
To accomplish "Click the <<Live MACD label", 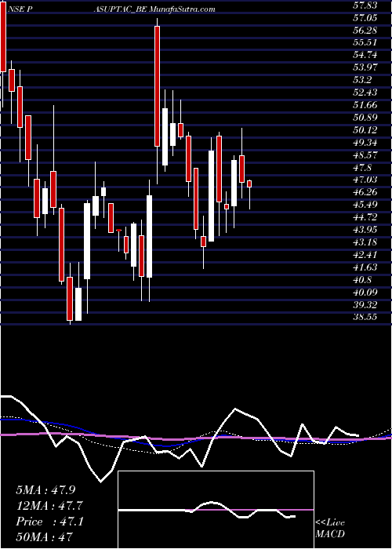I will point(330,529).
